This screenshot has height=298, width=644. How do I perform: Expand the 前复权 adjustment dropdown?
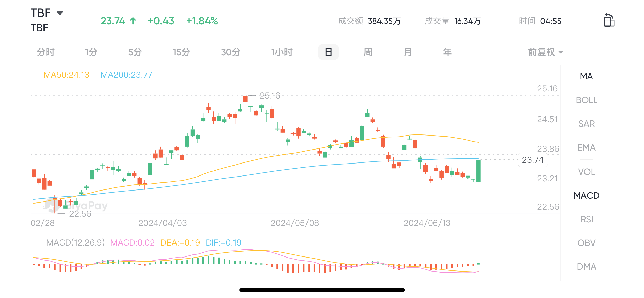coord(545,52)
